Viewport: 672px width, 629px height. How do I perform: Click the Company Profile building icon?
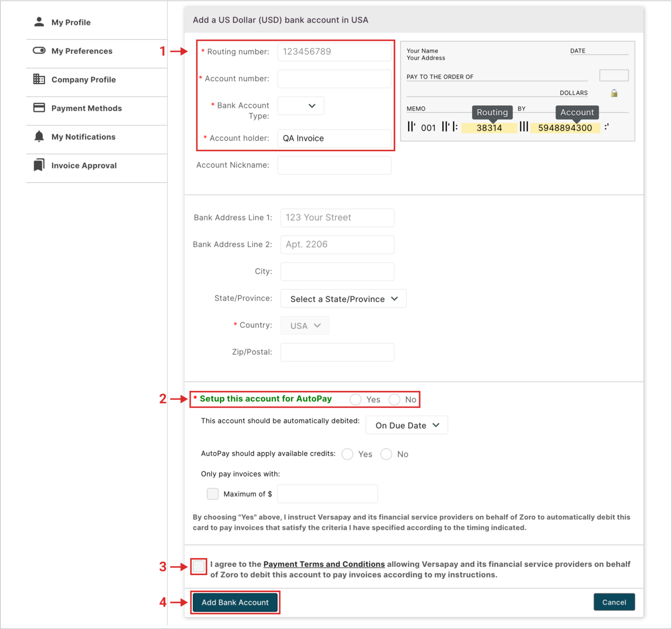click(39, 79)
